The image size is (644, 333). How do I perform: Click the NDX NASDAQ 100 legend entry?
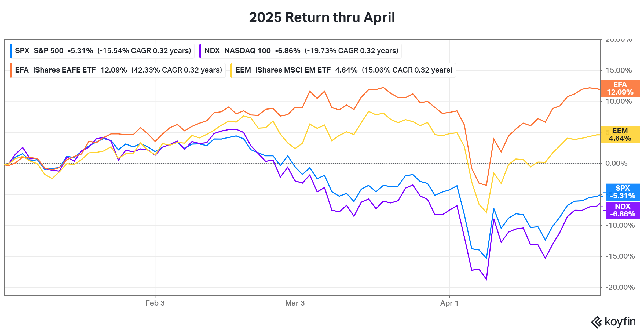(301, 51)
